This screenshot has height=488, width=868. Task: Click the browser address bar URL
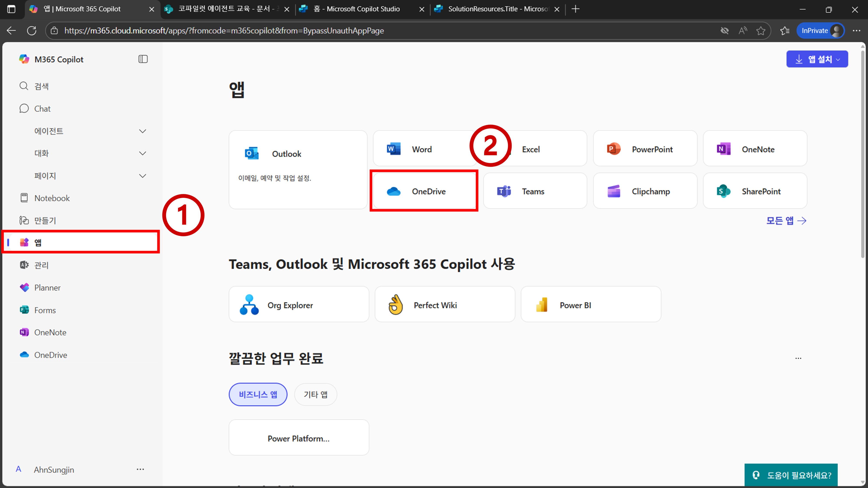coord(224,31)
